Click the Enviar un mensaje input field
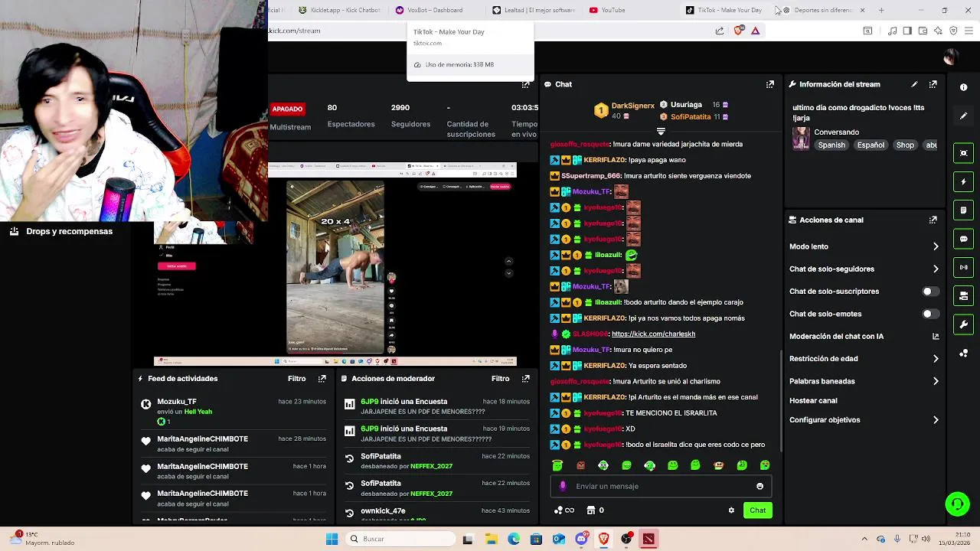 661,487
